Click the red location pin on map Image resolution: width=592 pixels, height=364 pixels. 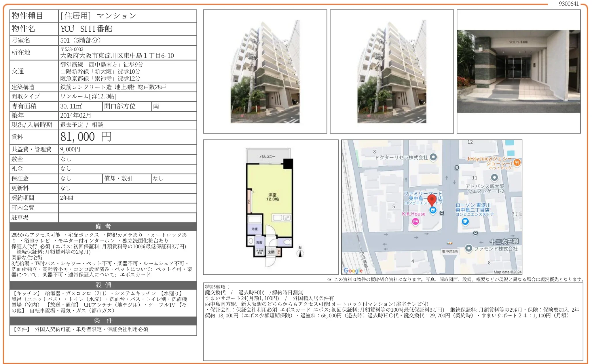[x=432, y=199]
